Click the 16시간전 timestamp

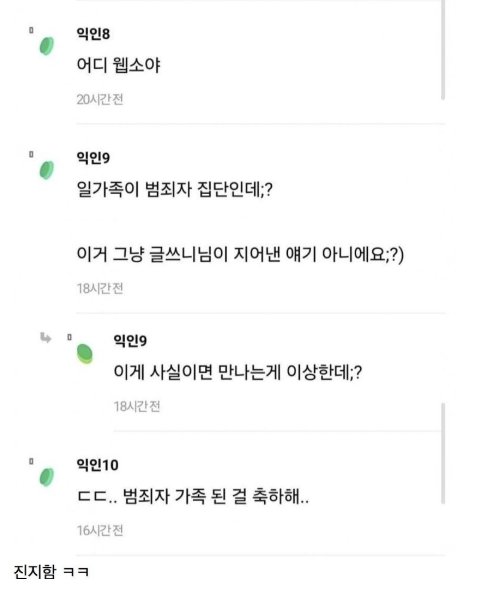click(x=100, y=530)
